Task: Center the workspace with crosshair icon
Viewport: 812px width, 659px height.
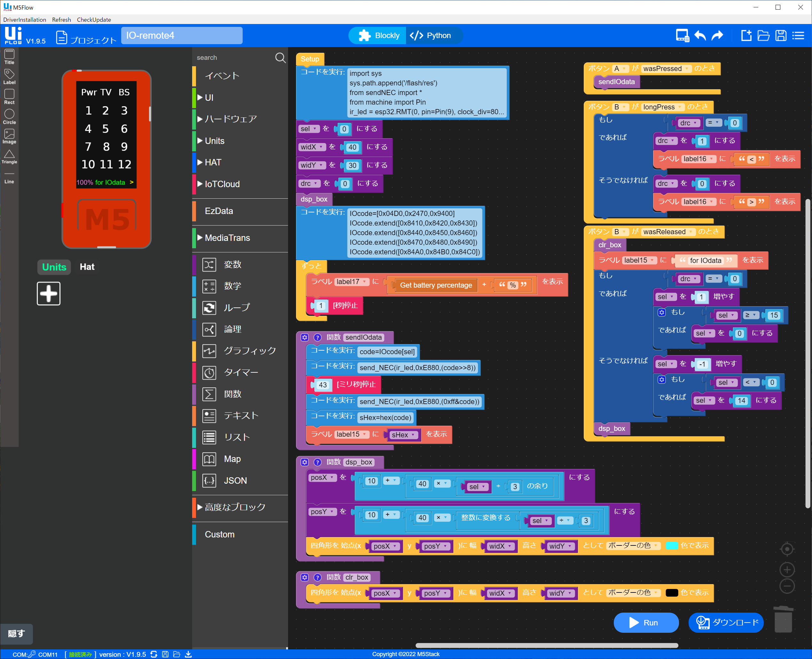Action: [787, 549]
